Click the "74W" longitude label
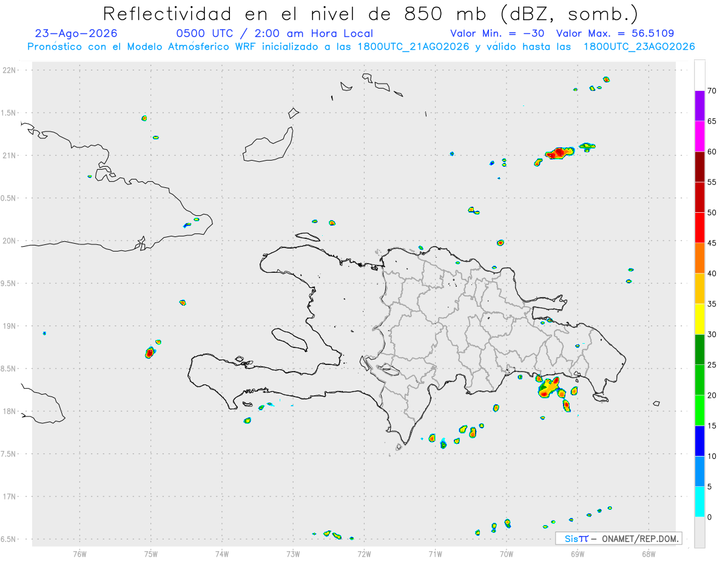 tap(222, 554)
